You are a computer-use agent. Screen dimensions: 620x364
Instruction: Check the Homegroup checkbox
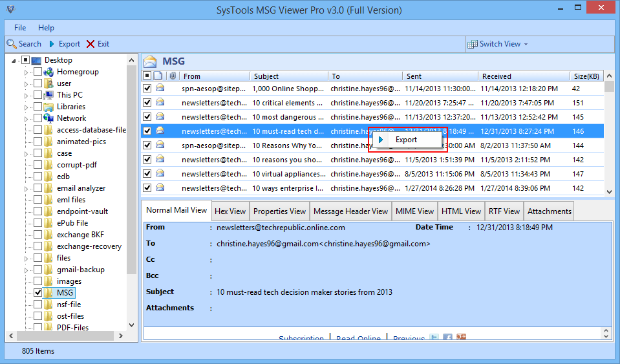pyautogui.click(x=37, y=72)
